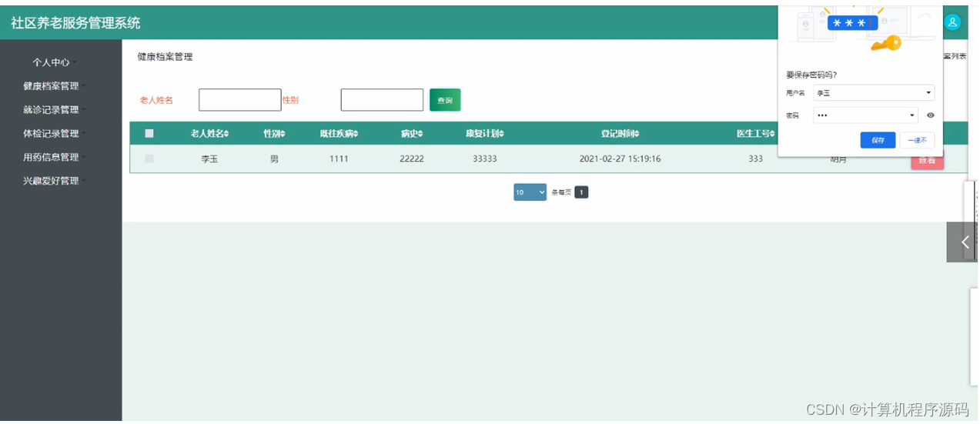Click the 社区养老服务管理系统 title
Viewport: 980px width, 424px height.
[75, 23]
